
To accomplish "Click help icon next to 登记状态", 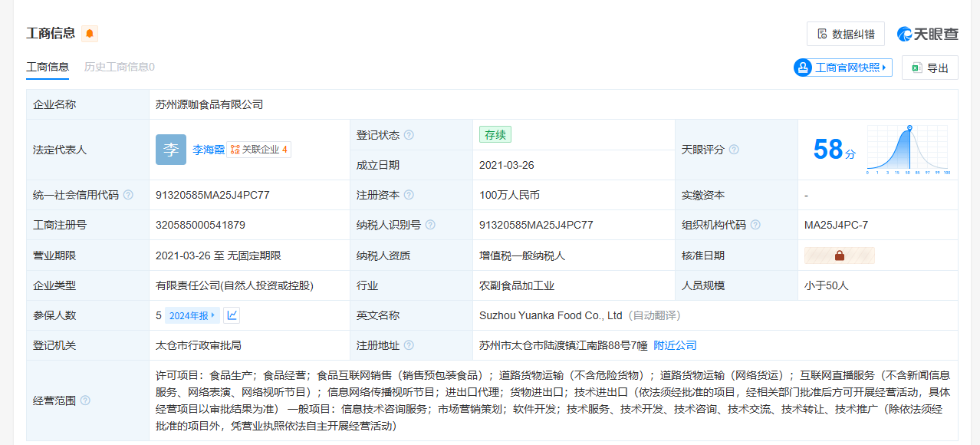I will [409, 135].
